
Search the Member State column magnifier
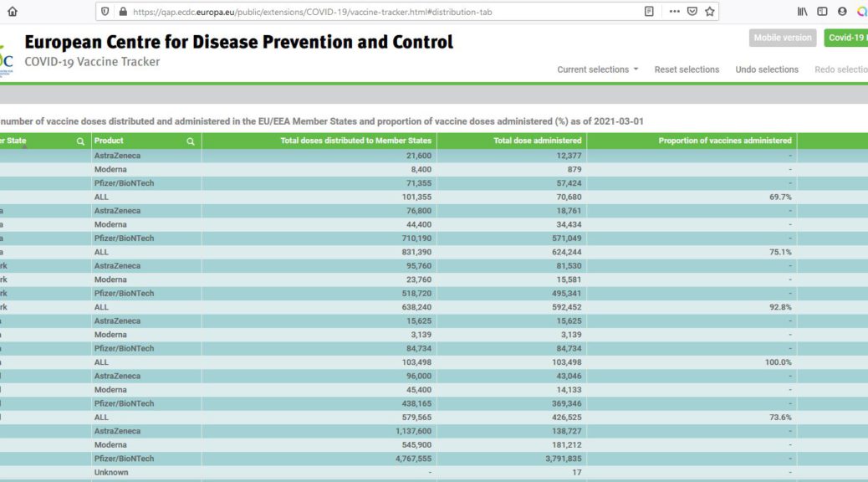click(80, 141)
